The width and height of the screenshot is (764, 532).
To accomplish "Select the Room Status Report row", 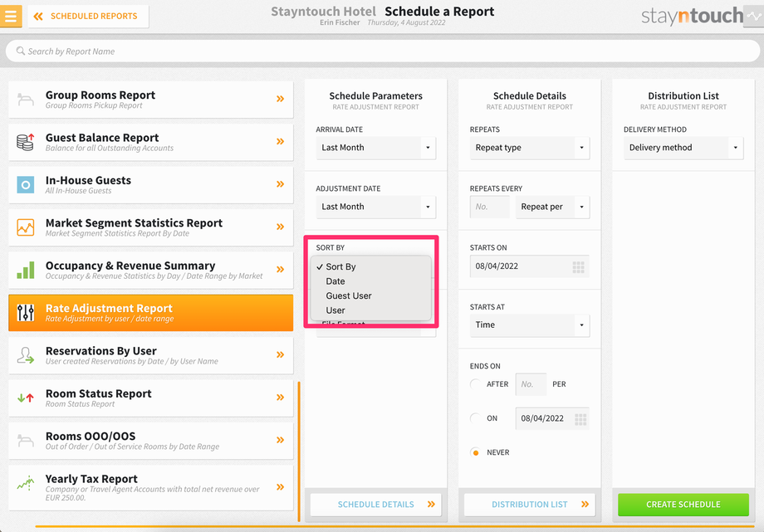I will pyautogui.click(x=150, y=398).
